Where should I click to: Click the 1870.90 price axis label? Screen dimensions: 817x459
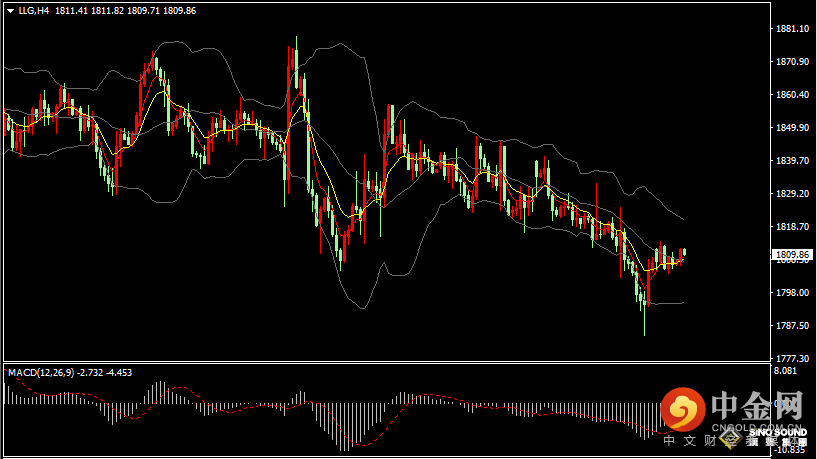(x=793, y=61)
